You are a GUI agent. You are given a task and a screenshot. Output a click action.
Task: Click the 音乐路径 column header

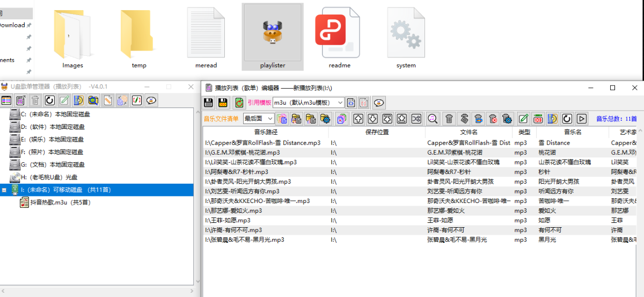pyautogui.click(x=266, y=132)
